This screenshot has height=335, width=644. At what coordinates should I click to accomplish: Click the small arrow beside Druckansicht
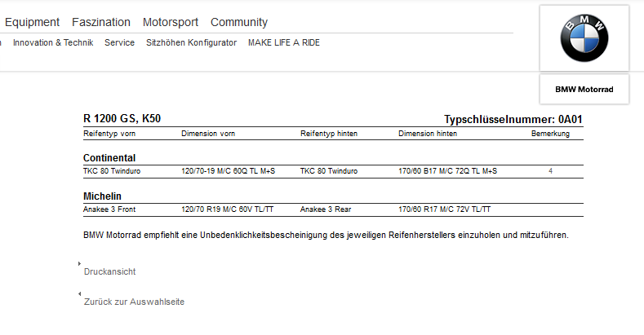pos(79,263)
